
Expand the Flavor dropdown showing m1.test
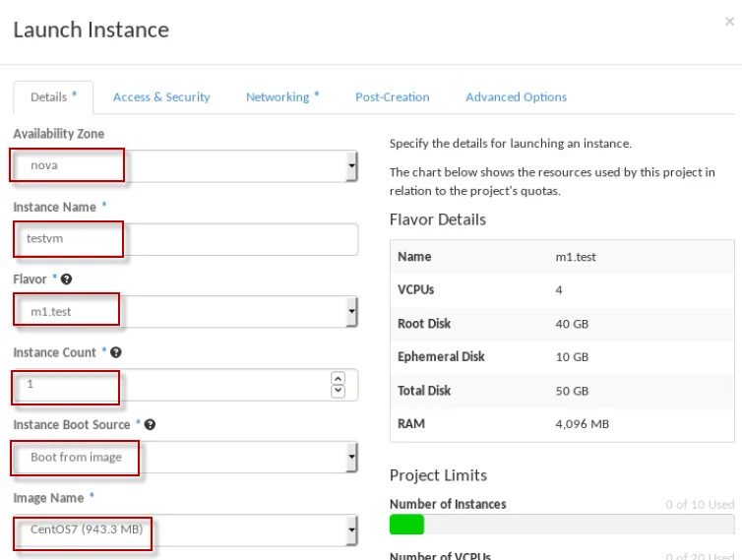pyautogui.click(x=185, y=312)
